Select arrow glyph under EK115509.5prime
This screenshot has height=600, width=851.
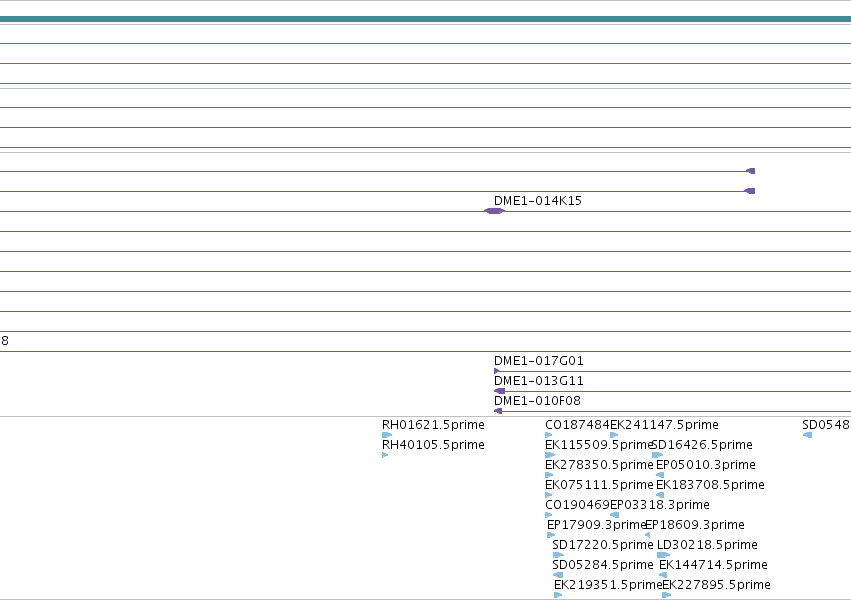[x=550, y=455]
